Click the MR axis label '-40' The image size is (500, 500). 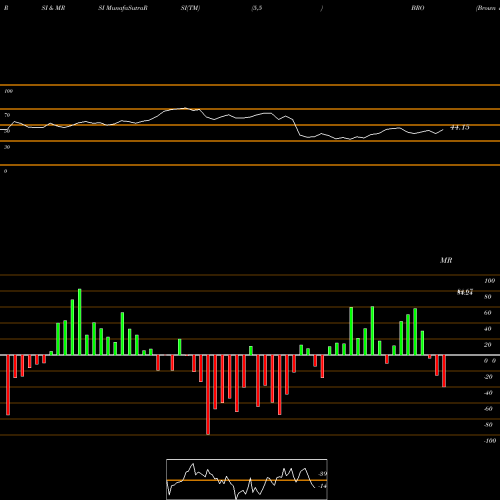click(x=488, y=393)
